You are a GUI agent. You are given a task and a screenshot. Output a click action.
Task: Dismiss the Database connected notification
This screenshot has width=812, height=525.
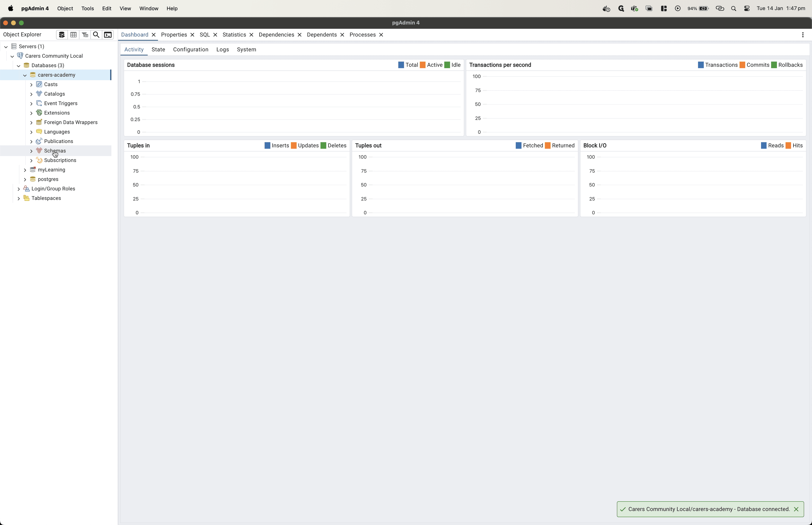(x=796, y=509)
